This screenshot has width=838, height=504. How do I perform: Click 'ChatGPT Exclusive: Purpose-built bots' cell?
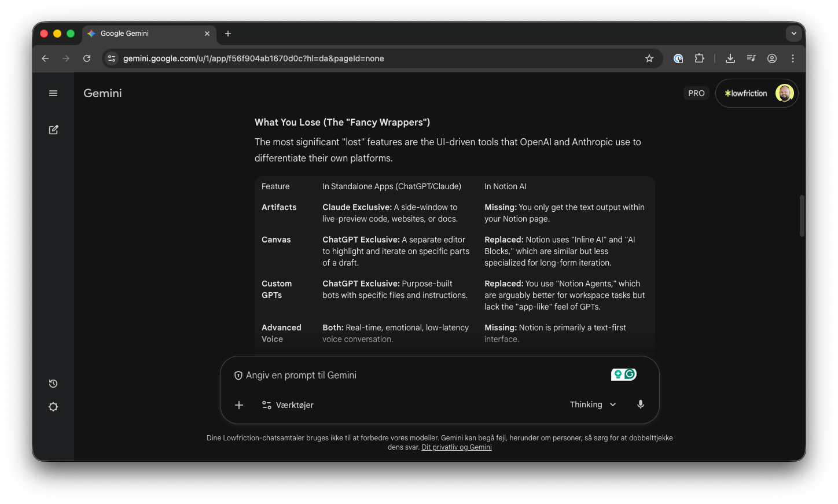pyautogui.click(x=395, y=289)
